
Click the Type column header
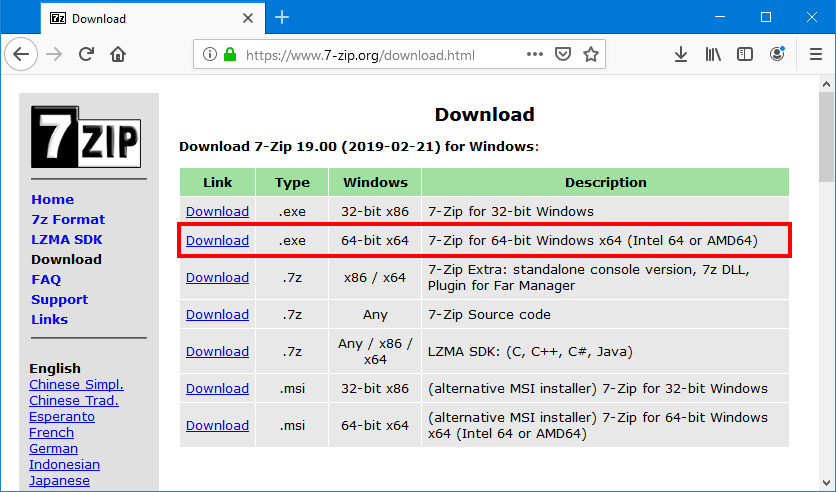tap(292, 182)
